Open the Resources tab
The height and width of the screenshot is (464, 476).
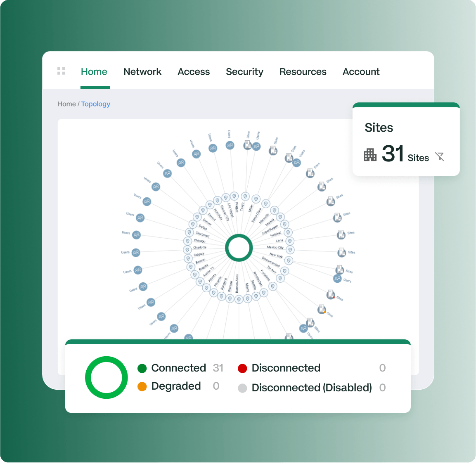pyautogui.click(x=303, y=72)
